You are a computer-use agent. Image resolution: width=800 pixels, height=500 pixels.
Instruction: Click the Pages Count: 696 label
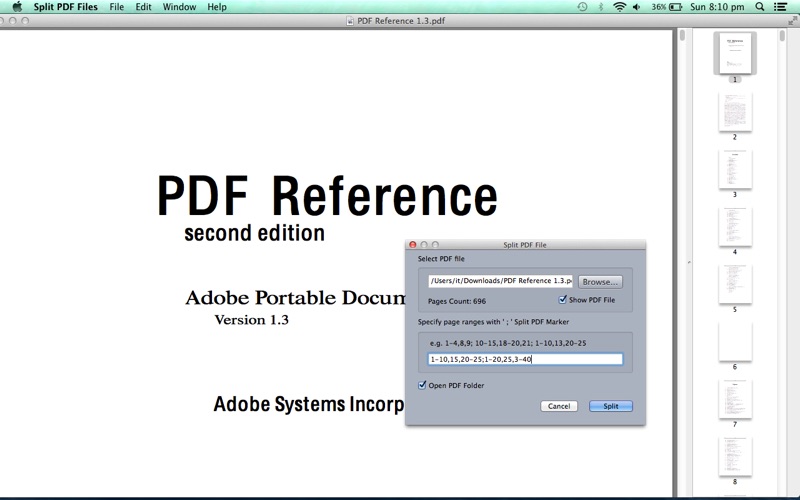pos(457,301)
